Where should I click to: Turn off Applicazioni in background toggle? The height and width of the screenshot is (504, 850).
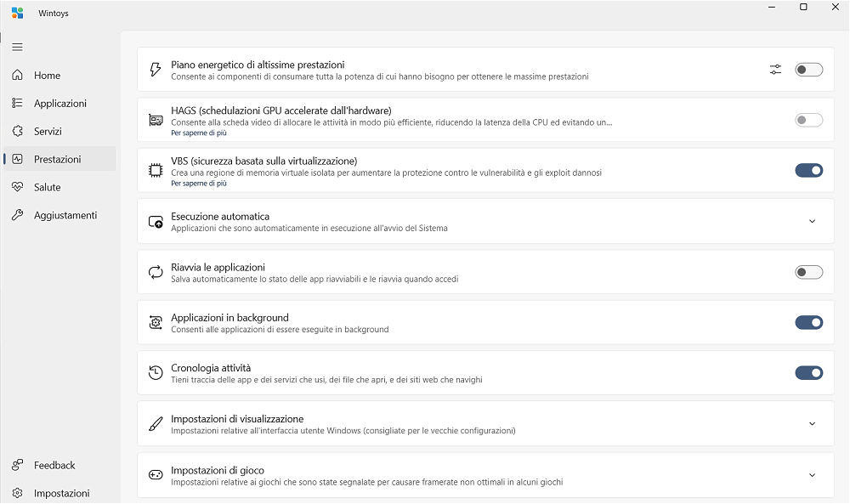pyautogui.click(x=808, y=322)
